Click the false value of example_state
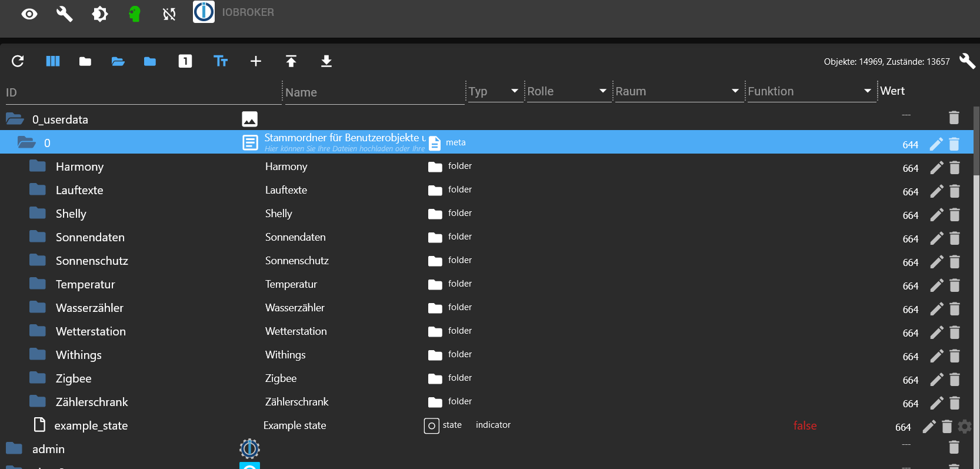This screenshot has width=980, height=469. pos(805,425)
